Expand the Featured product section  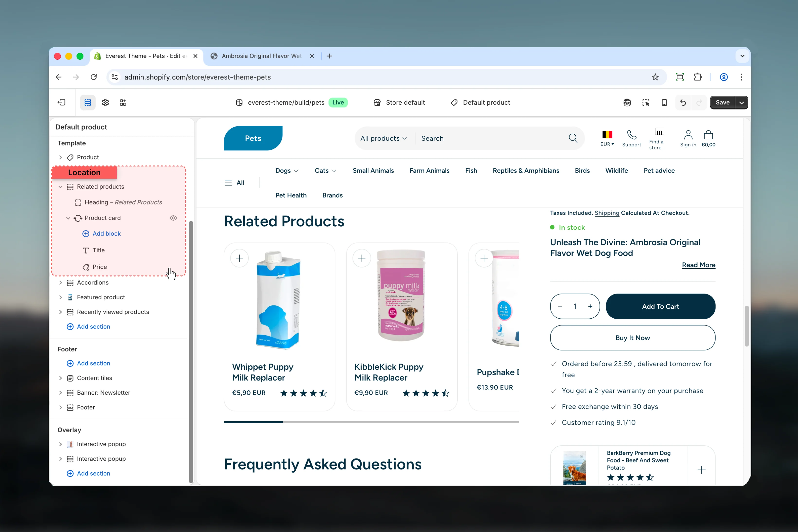point(60,297)
